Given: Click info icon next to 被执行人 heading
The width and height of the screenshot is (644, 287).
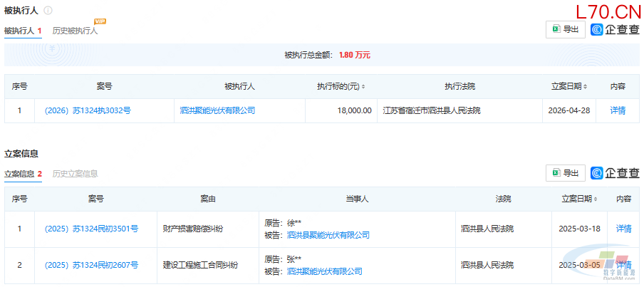Looking at the screenshot, I should click(x=48, y=11).
